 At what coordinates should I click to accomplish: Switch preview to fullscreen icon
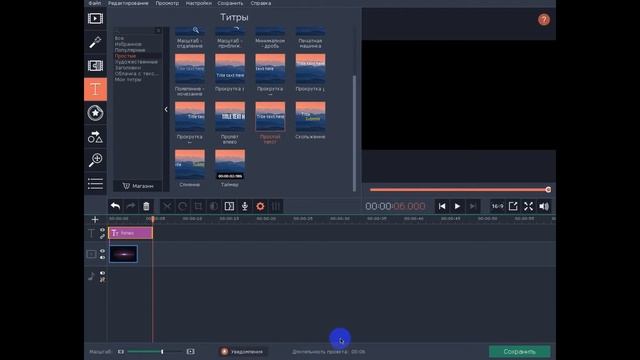pyautogui.click(x=529, y=206)
